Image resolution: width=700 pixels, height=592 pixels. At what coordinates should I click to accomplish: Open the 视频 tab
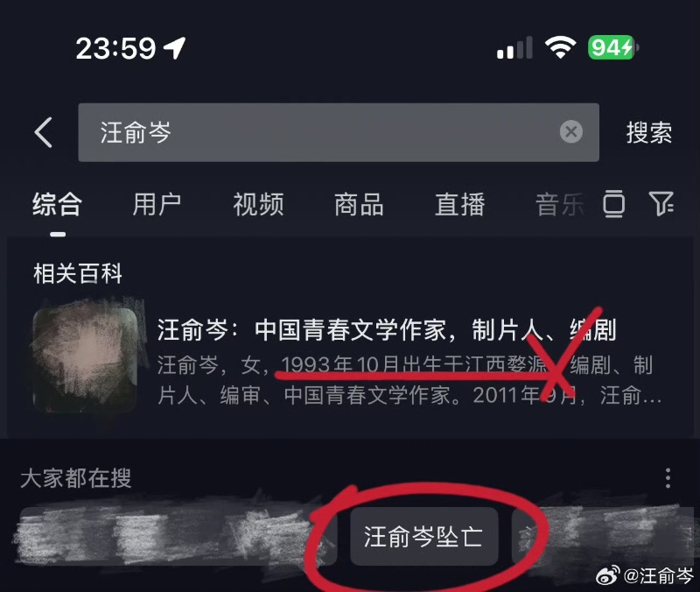[258, 205]
